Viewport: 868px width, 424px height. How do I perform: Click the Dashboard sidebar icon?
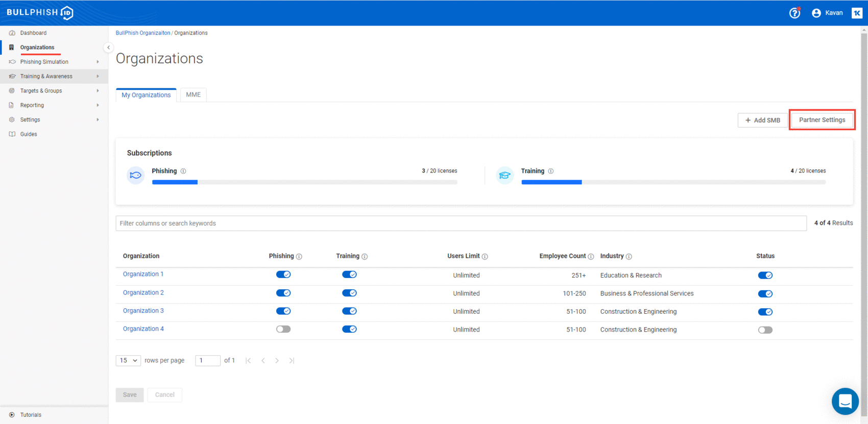pos(12,33)
